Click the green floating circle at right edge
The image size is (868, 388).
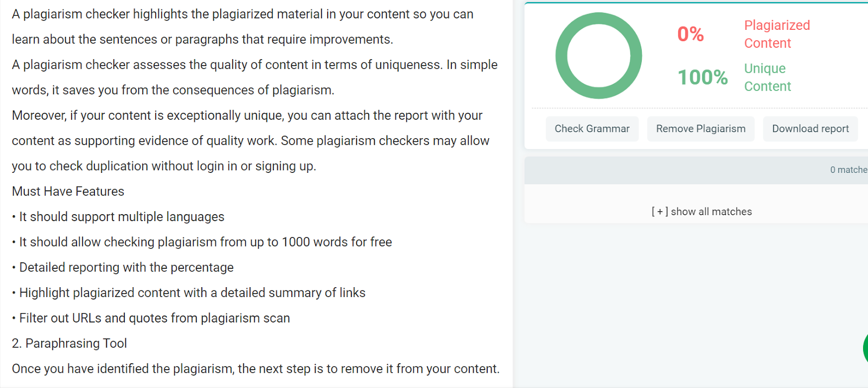(866, 348)
